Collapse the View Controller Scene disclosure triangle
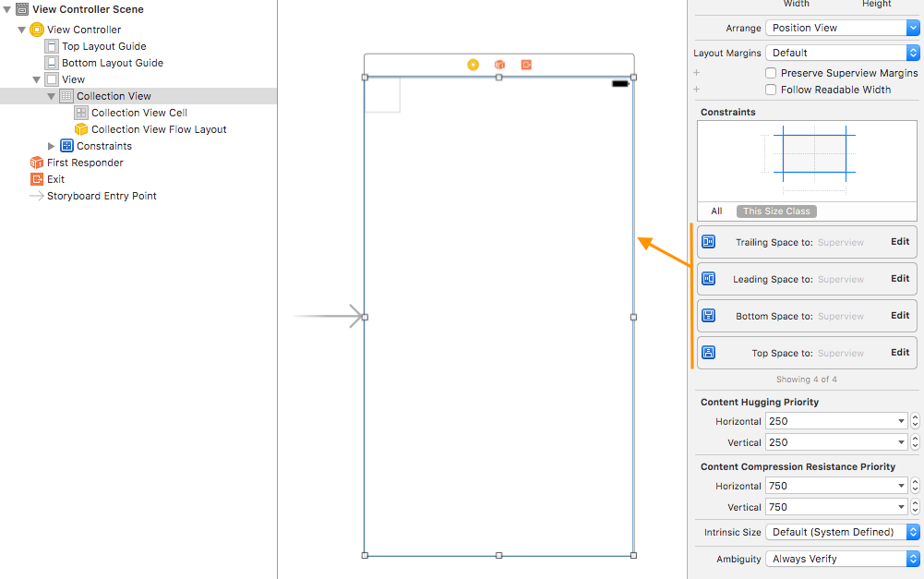Viewport: 924px width, 579px height. click(x=7, y=9)
